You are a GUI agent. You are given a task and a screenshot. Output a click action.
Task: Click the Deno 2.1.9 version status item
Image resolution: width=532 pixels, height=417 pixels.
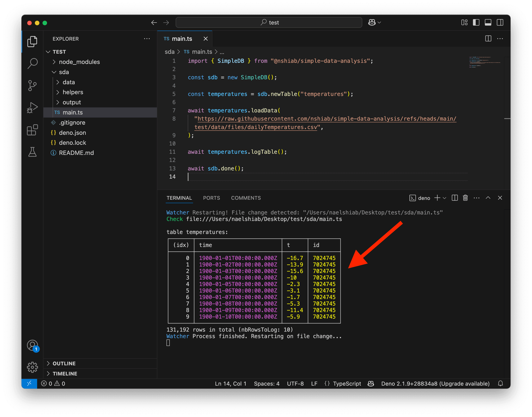coord(435,383)
